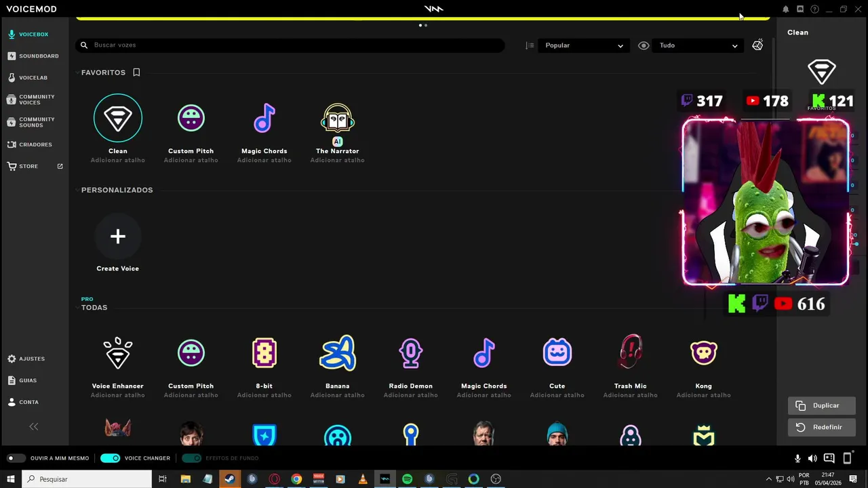The image size is (868, 488).
Task: Click Adicionar atalho under Banana
Action: point(338,395)
